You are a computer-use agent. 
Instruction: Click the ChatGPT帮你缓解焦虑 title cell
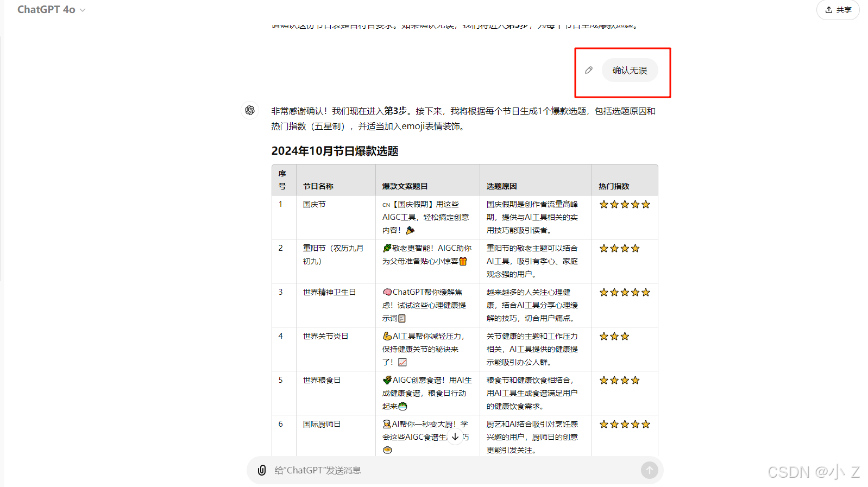pos(427,305)
